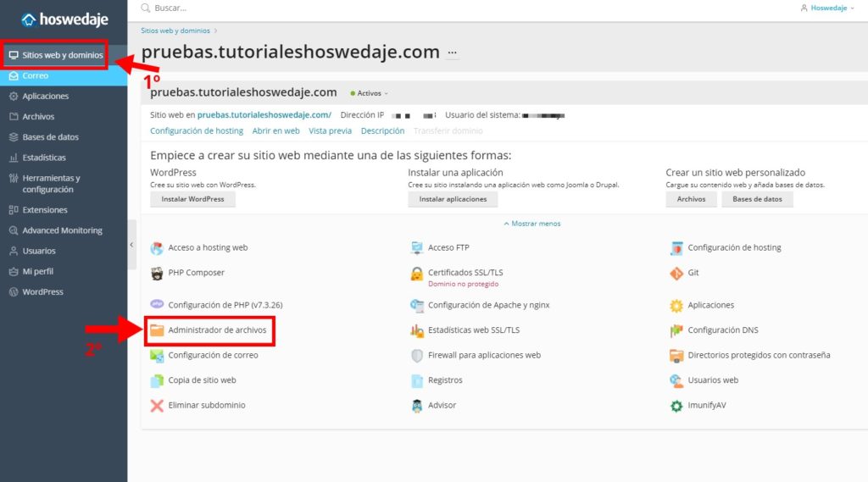Viewport: 868px width, 482px height.
Task: Click the Instalar WordPress button
Action: 192,199
